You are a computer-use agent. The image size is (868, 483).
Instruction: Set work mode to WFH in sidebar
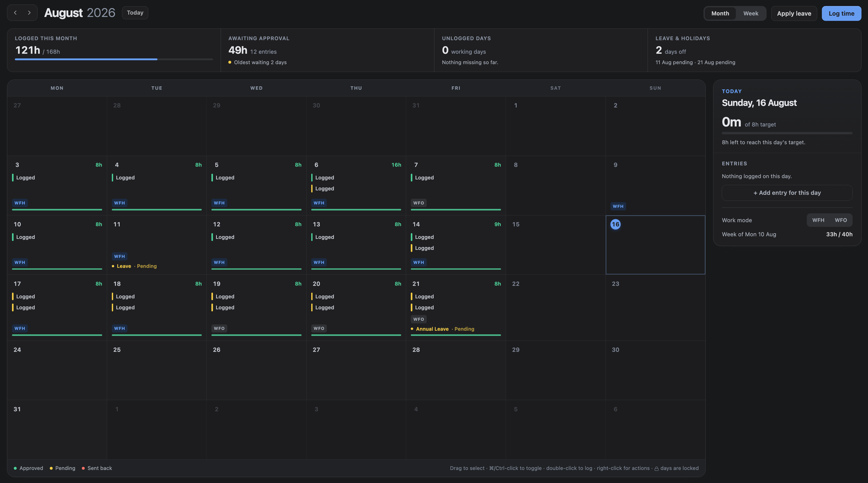pyautogui.click(x=818, y=220)
